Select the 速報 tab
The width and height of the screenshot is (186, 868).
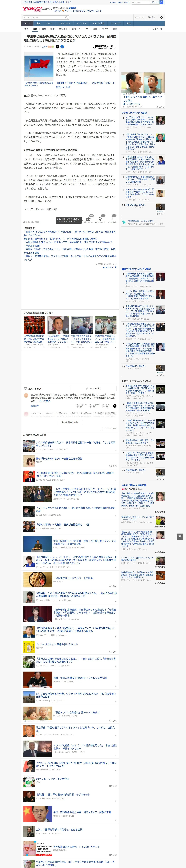38,23
